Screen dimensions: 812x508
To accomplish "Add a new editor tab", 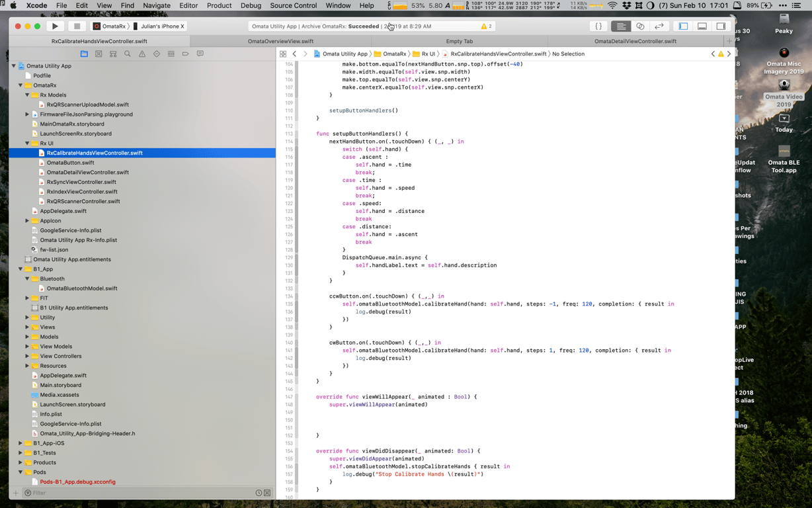I will pos(729,41).
